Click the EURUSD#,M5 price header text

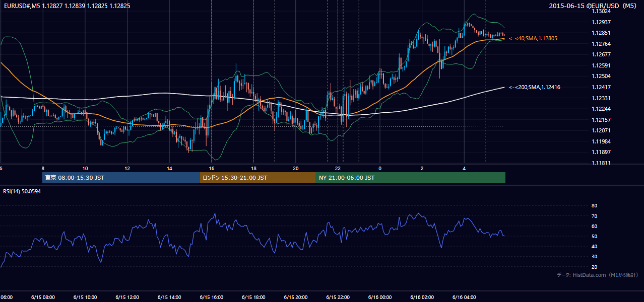click(67, 6)
